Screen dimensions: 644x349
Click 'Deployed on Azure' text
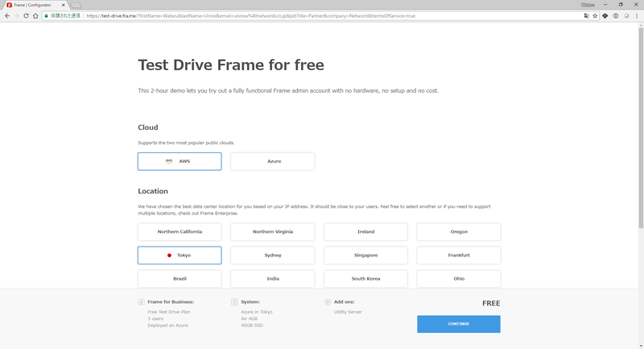point(167,325)
